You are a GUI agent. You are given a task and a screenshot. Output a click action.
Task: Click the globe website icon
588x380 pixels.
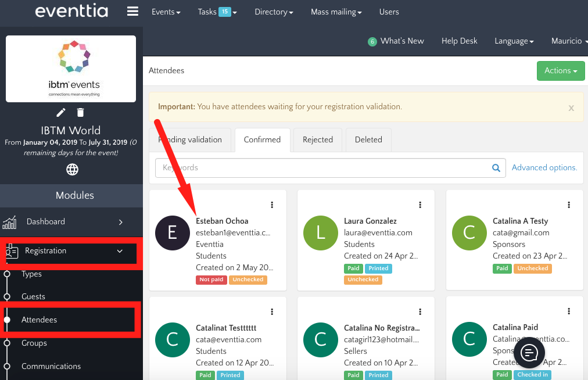pyautogui.click(x=72, y=170)
